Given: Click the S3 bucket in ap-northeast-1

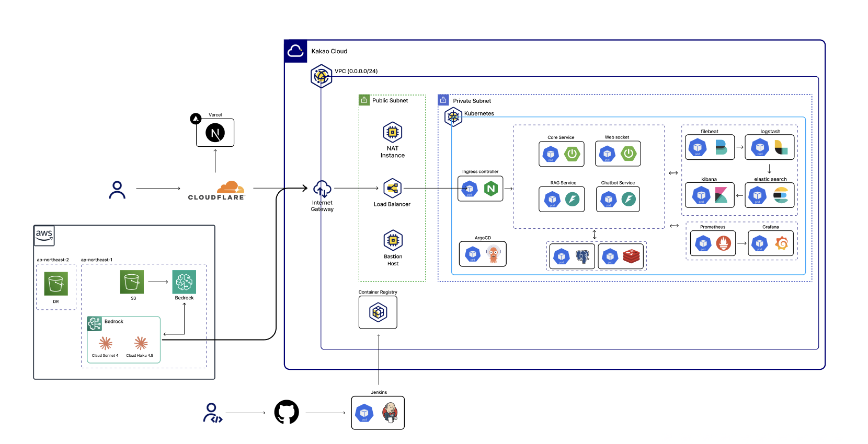Looking at the screenshot, I should click(x=132, y=282).
